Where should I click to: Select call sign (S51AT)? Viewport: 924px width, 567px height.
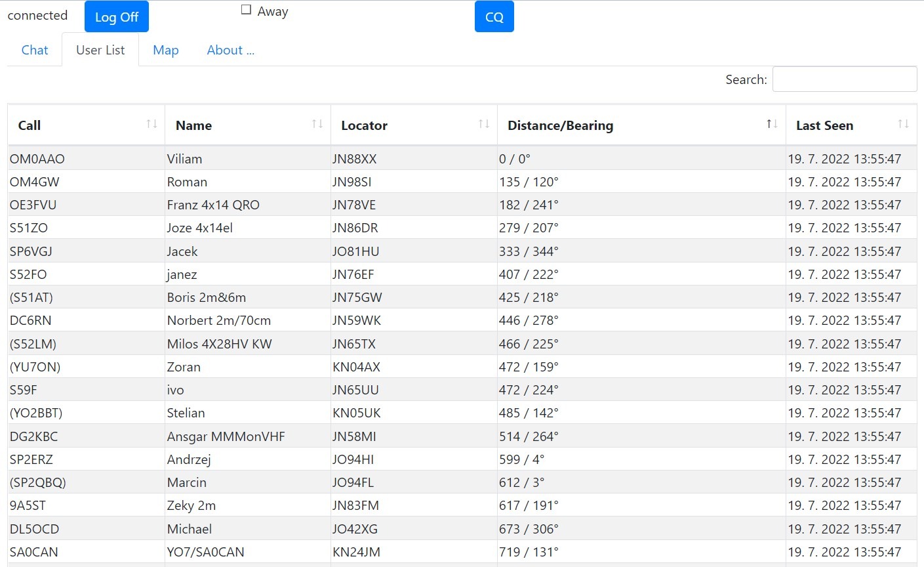31,297
